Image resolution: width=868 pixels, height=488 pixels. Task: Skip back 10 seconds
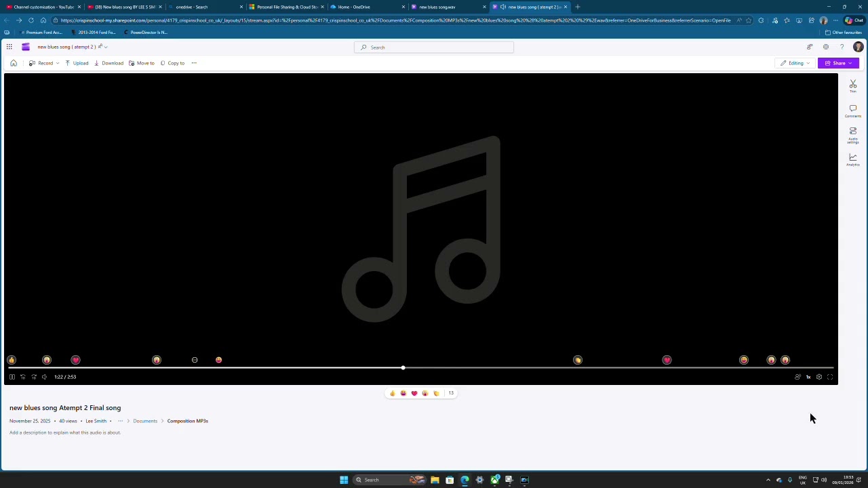pyautogui.click(x=22, y=377)
